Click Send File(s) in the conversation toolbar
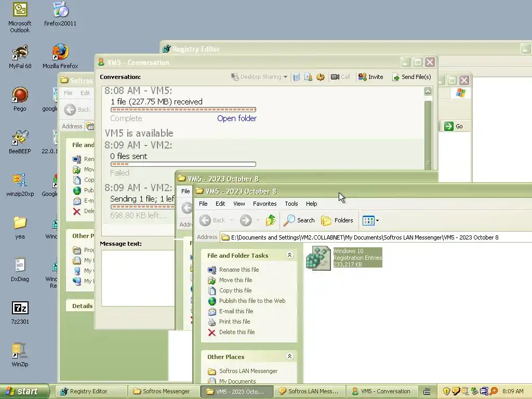 point(411,77)
